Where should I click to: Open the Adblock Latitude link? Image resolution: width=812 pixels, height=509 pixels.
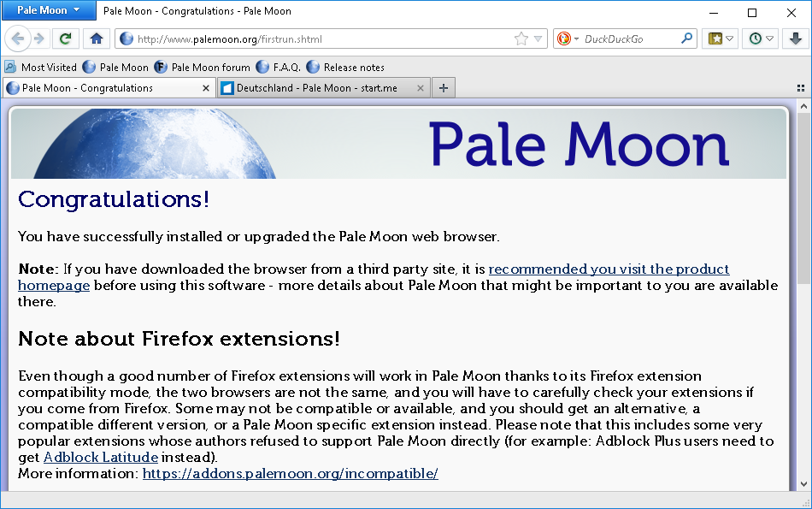tap(101, 457)
